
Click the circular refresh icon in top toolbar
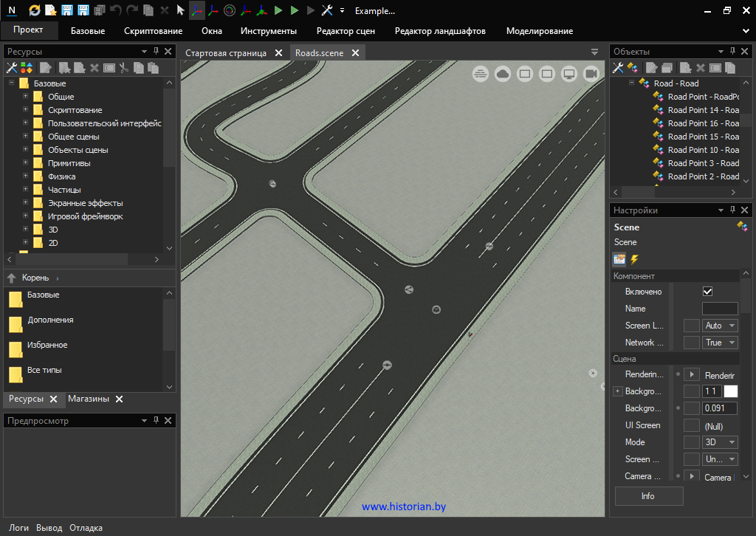pos(35,10)
